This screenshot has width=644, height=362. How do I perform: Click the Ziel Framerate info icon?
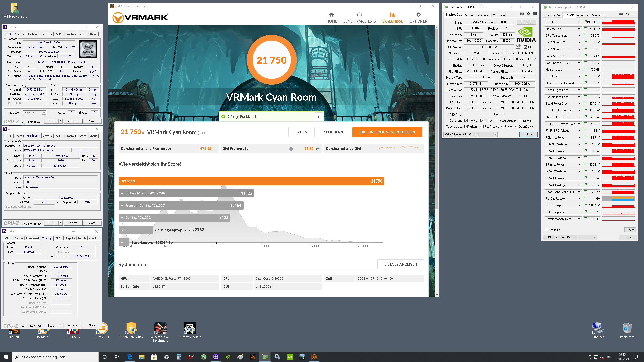291,149
